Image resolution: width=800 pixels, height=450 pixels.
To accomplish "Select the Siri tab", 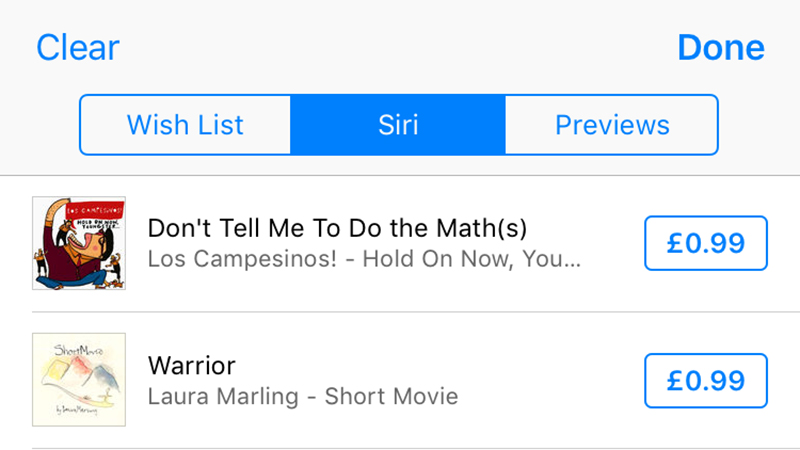I will pyautogui.click(x=398, y=124).
